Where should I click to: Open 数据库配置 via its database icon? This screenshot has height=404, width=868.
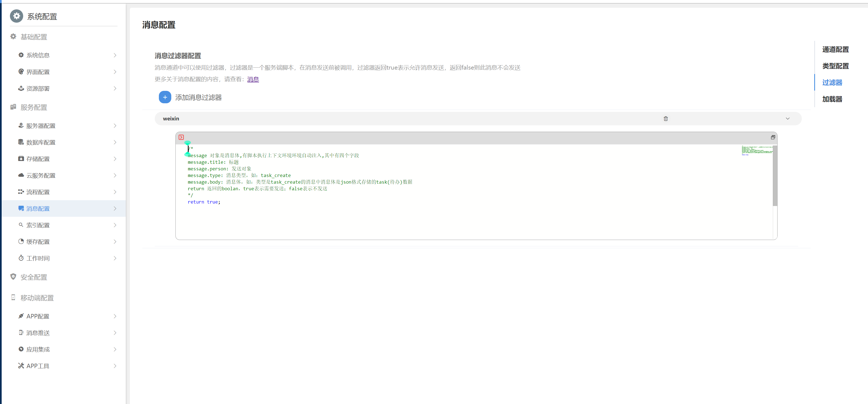tap(21, 142)
